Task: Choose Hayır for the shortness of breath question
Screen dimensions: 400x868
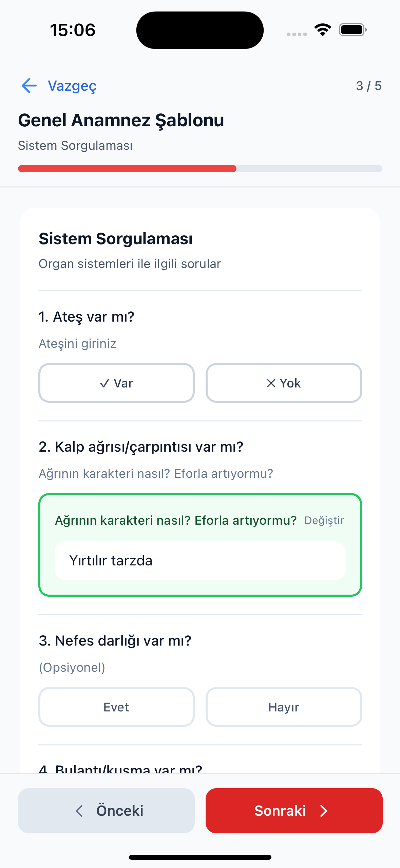Action: pos(284,707)
